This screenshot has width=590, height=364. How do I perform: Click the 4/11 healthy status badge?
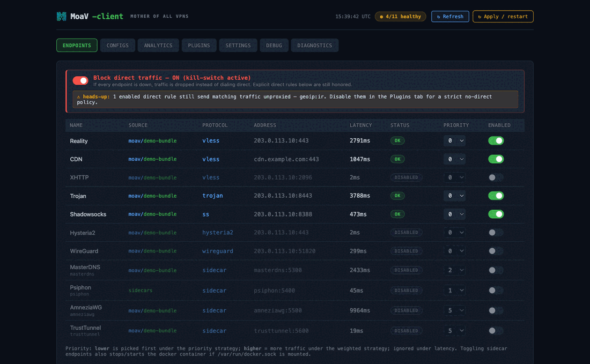coord(400,17)
